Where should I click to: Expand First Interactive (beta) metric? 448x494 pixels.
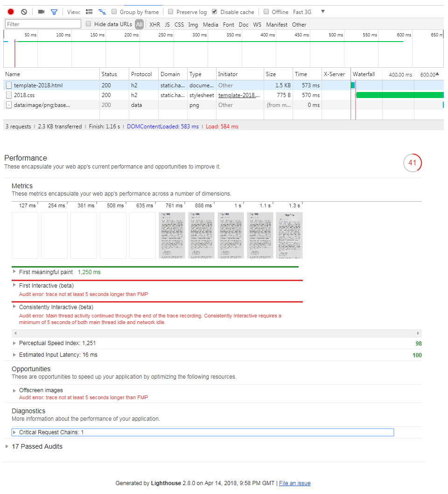(x=14, y=285)
